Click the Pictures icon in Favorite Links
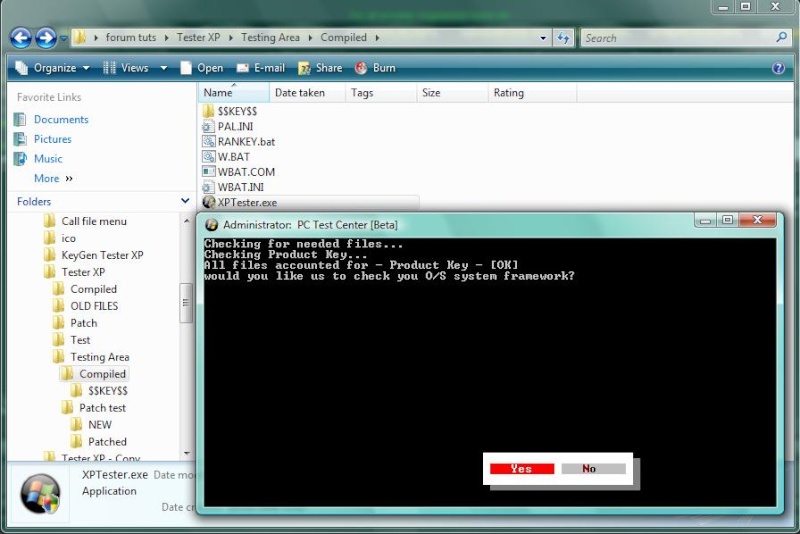The image size is (800, 534). click(x=20, y=139)
